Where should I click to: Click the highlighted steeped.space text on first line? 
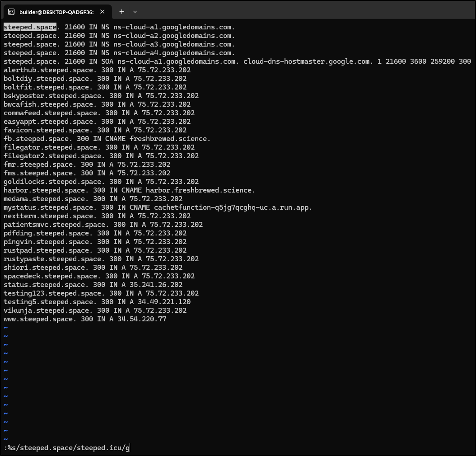tap(30, 27)
